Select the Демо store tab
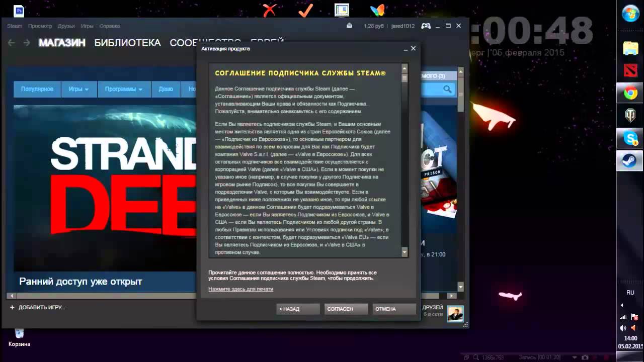This screenshot has width=644, height=362. tap(166, 89)
